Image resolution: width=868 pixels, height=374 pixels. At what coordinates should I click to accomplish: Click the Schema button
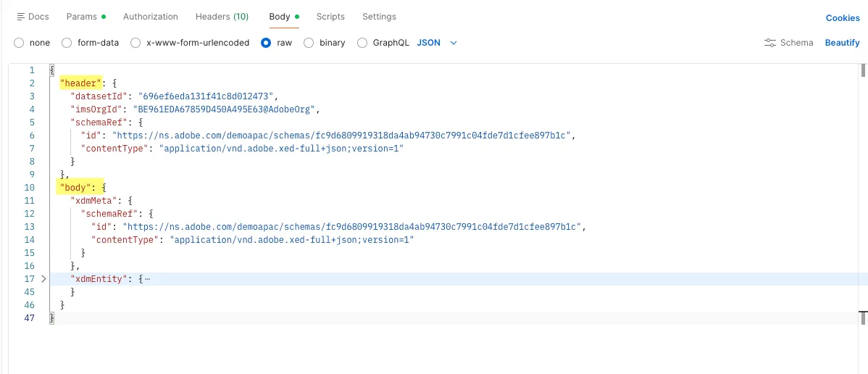(788, 43)
